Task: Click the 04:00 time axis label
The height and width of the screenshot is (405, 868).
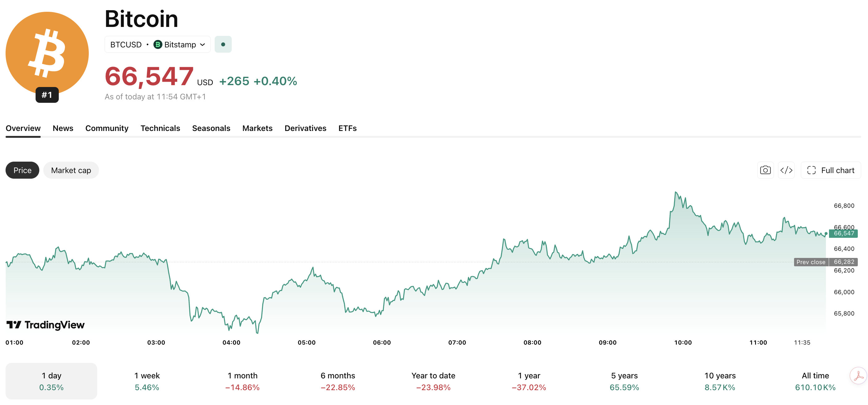Action: coord(231,342)
